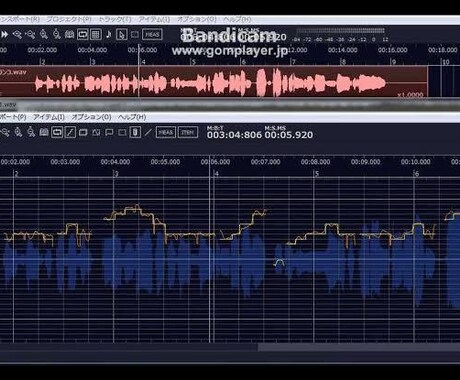Open the オプション(O) menu in upper window
This screenshot has height=380, width=460.
pos(197,19)
